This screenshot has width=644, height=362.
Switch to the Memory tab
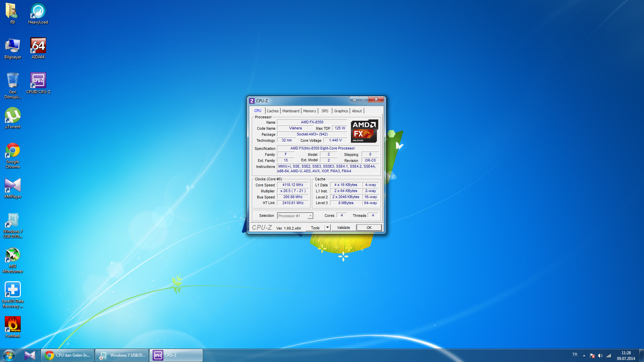[x=309, y=111]
